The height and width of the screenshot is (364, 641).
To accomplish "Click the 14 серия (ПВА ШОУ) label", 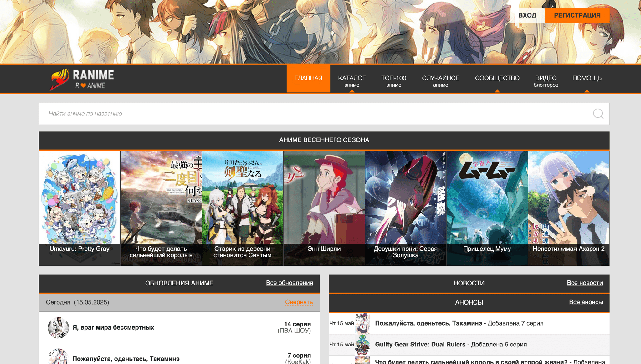I will pos(294,327).
